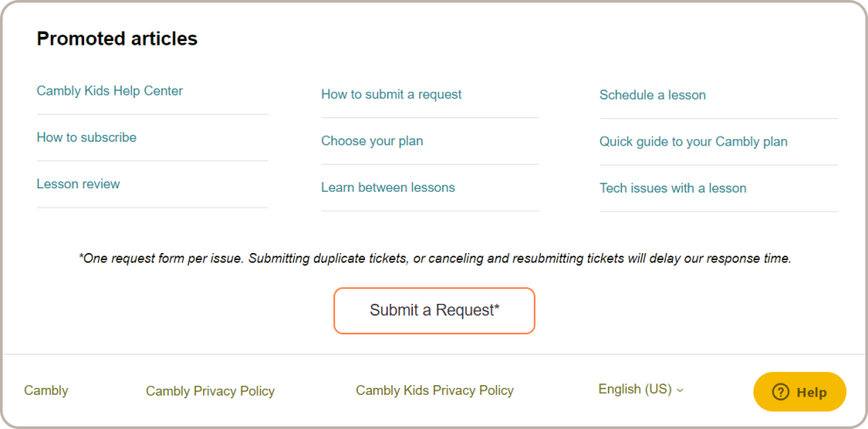Click the Cambly footer link

[x=46, y=390]
